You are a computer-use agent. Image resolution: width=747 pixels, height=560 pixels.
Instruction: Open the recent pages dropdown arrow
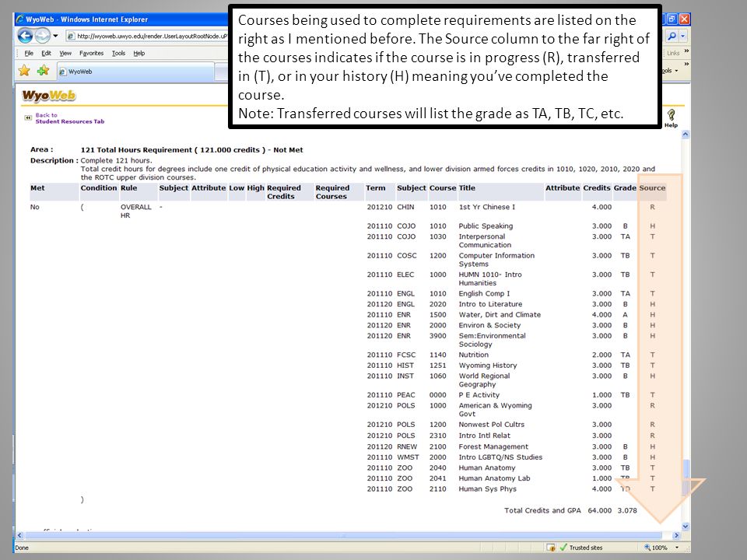(x=56, y=36)
